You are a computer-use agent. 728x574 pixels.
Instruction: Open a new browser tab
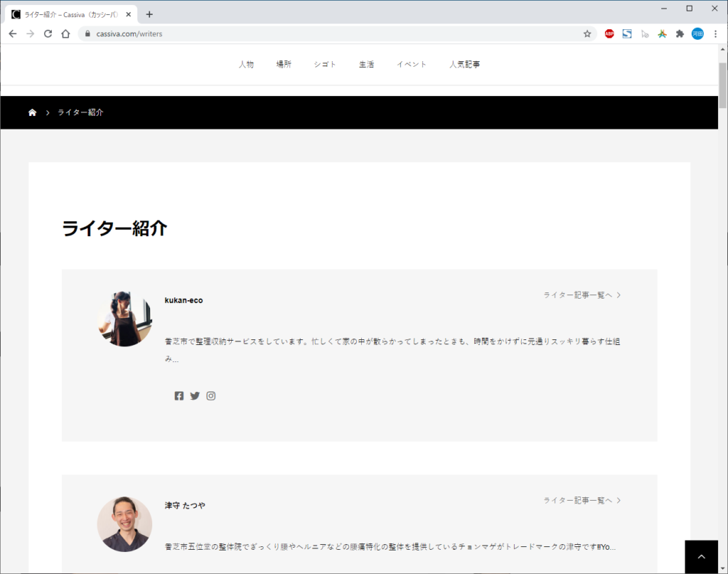149,14
